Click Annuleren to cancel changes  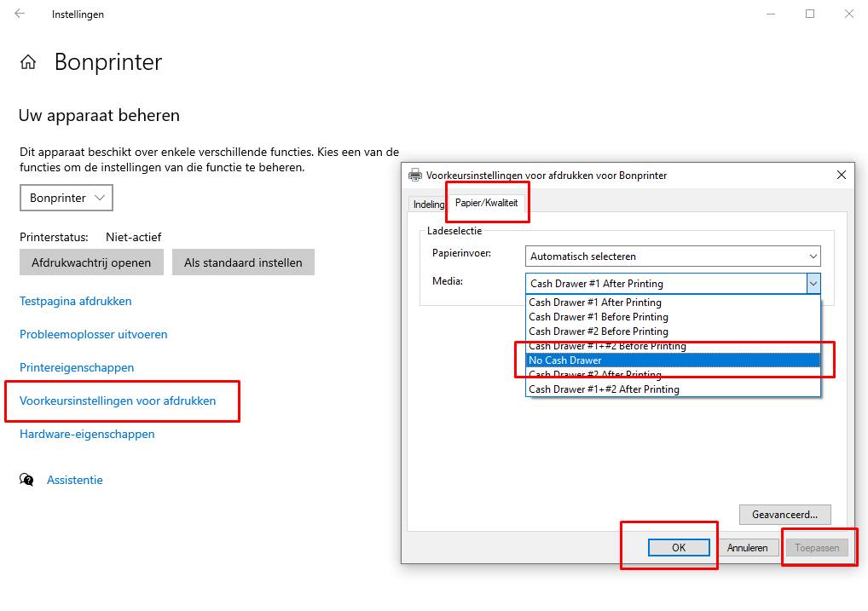pos(747,548)
